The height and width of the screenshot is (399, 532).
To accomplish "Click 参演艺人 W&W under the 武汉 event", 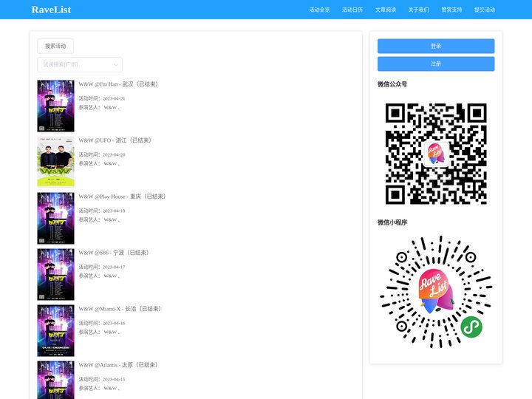I will 100,108.
